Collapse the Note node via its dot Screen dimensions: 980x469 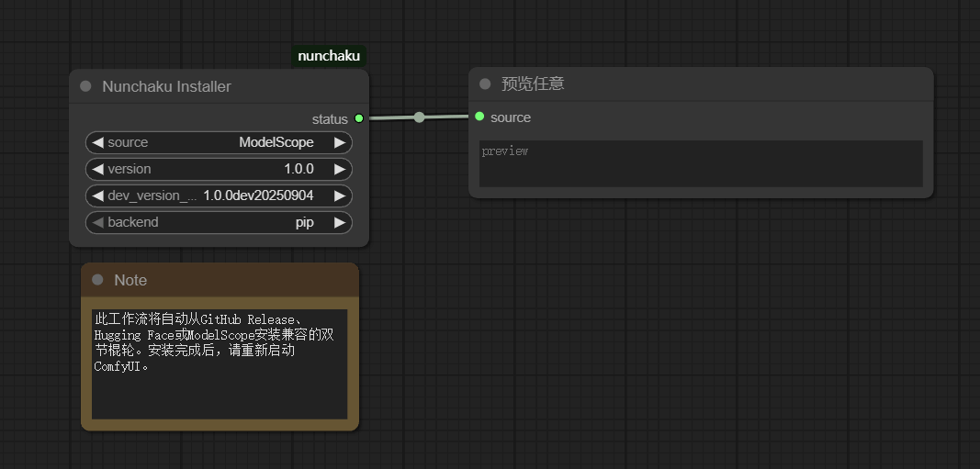(x=97, y=280)
